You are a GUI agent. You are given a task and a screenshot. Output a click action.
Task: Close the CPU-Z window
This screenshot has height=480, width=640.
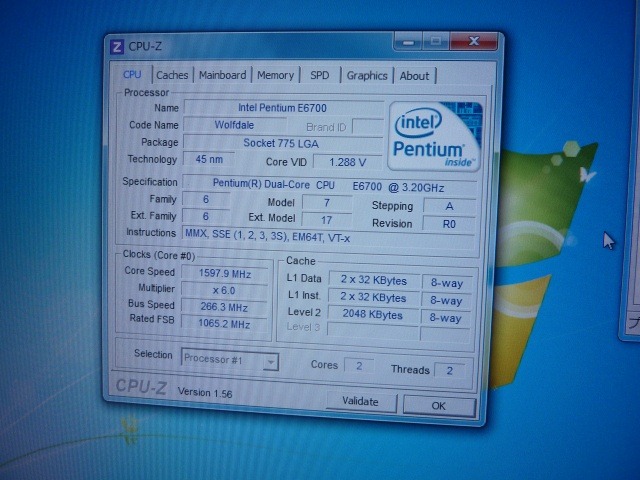point(474,41)
